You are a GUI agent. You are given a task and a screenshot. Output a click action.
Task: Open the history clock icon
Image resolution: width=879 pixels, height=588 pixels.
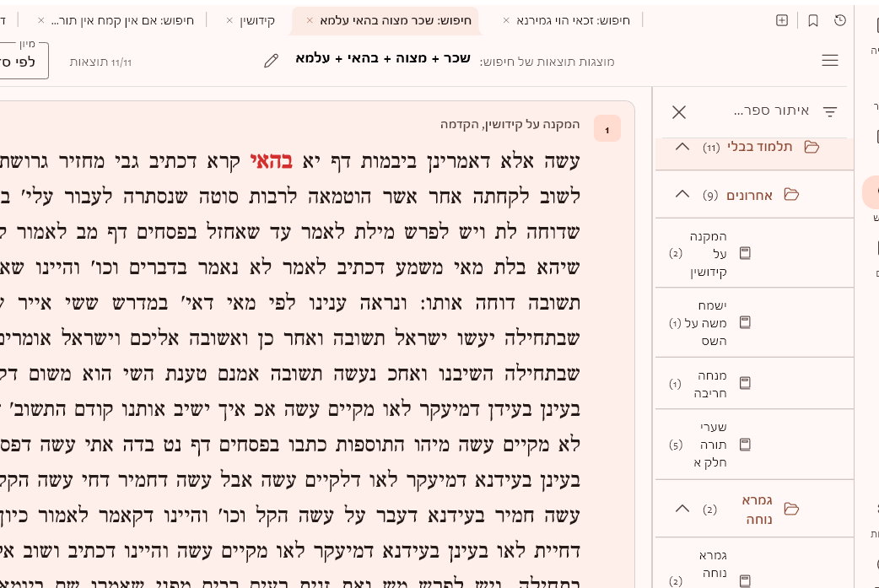(x=839, y=20)
